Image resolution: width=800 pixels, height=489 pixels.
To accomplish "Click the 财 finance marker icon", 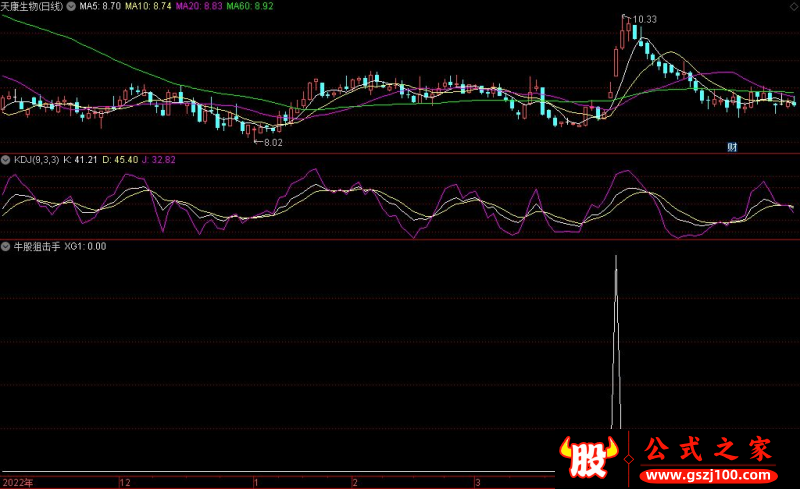I will (732, 148).
